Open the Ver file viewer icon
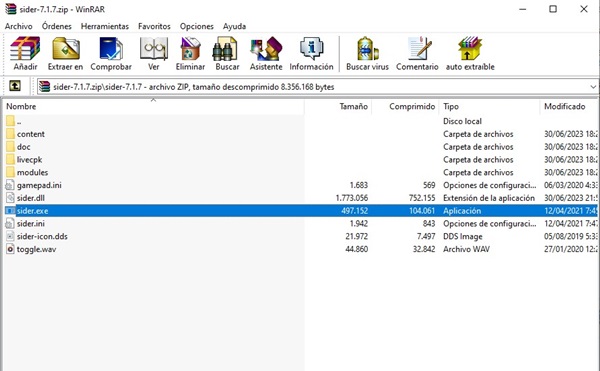The width and height of the screenshot is (600, 371). click(x=153, y=49)
